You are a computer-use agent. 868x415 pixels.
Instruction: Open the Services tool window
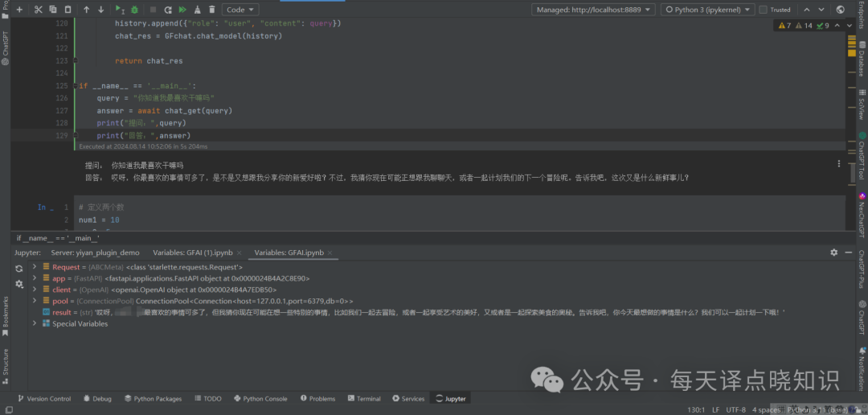(408, 398)
